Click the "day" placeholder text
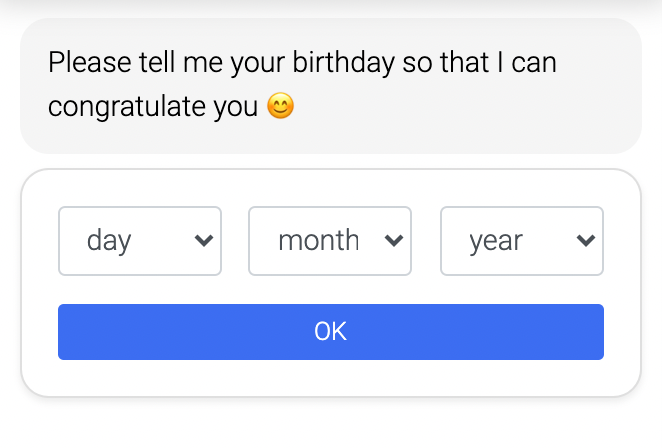 click(x=109, y=241)
